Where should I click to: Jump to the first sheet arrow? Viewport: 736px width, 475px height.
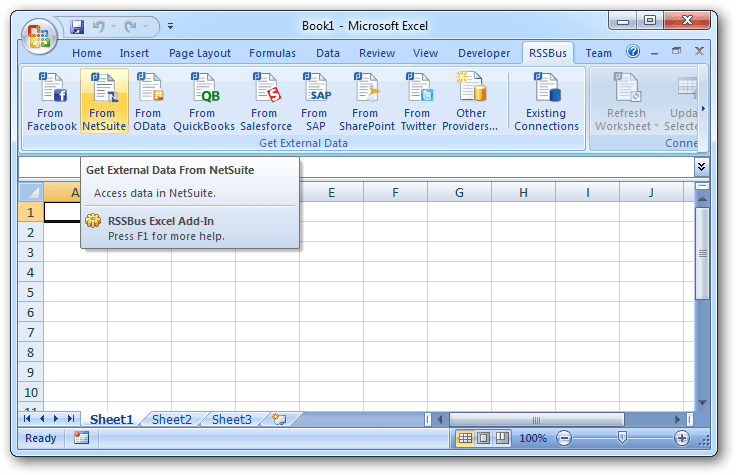point(27,419)
